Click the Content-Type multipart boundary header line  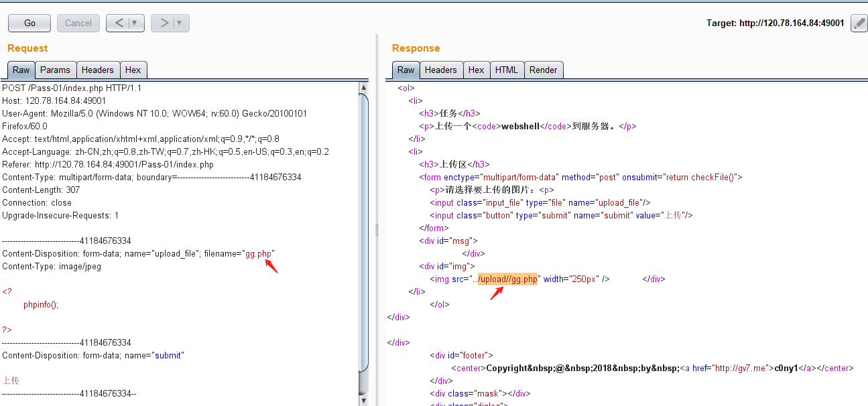click(x=151, y=177)
